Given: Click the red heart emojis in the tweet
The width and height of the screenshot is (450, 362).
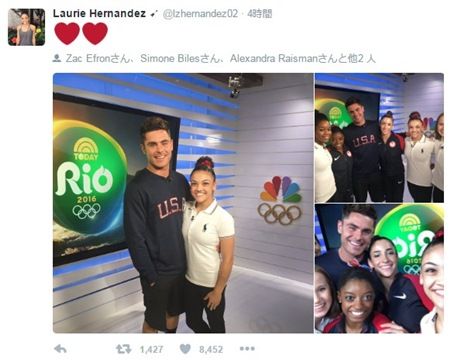Looking at the screenshot, I should point(81,34).
